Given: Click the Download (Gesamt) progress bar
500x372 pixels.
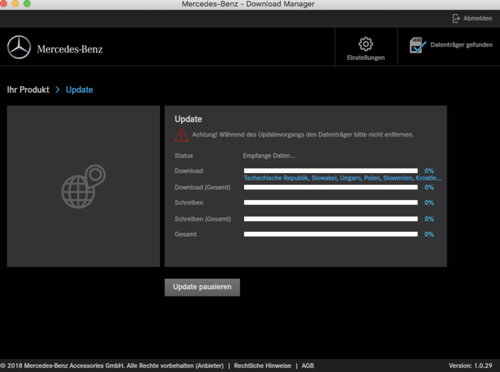Looking at the screenshot, I should pyautogui.click(x=331, y=187).
